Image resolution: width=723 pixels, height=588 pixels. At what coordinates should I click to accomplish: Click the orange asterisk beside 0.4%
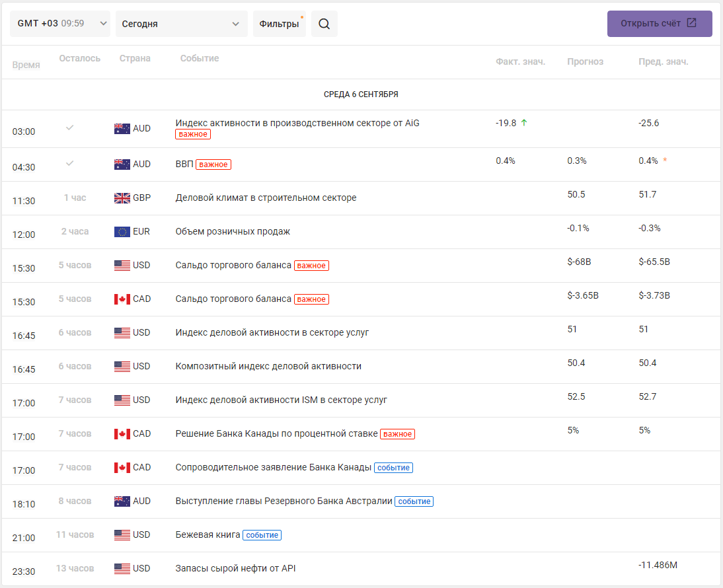(x=665, y=161)
